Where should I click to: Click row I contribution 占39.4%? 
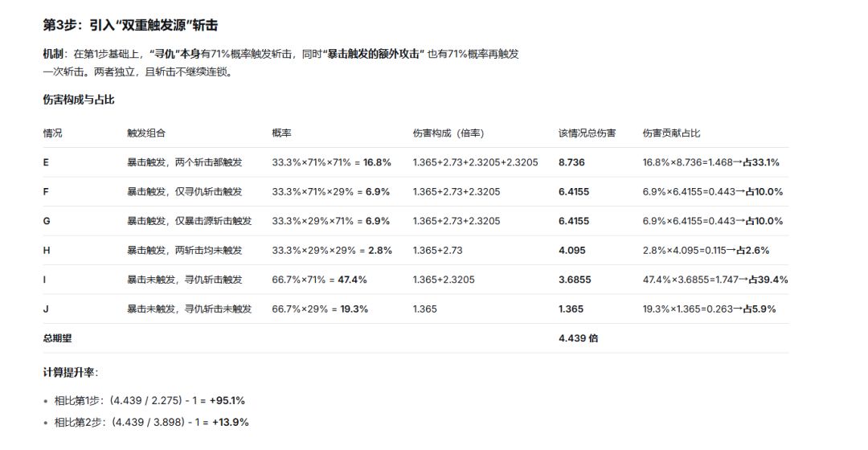pyautogui.click(x=768, y=280)
